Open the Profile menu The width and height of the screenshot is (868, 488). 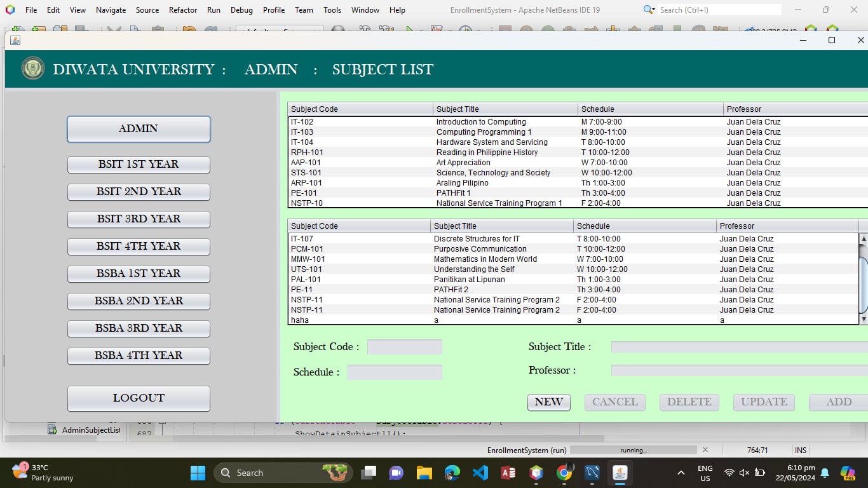[274, 10]
